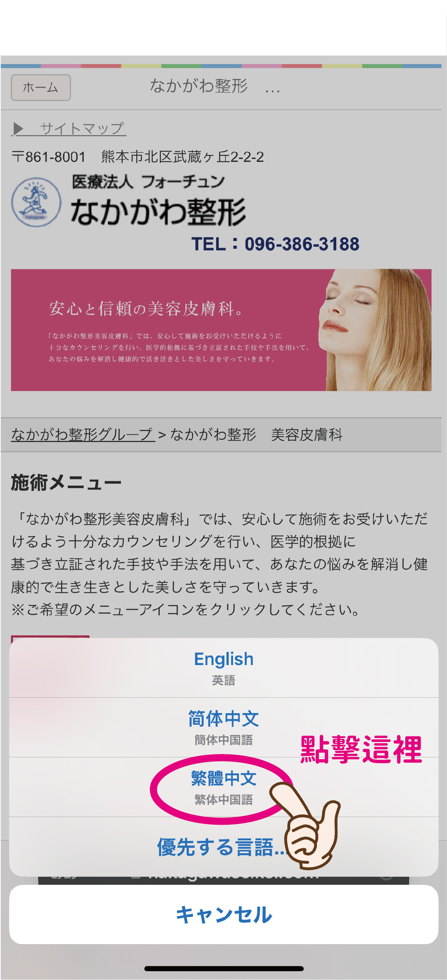Select English in the language sheet

tap(223, 668)
